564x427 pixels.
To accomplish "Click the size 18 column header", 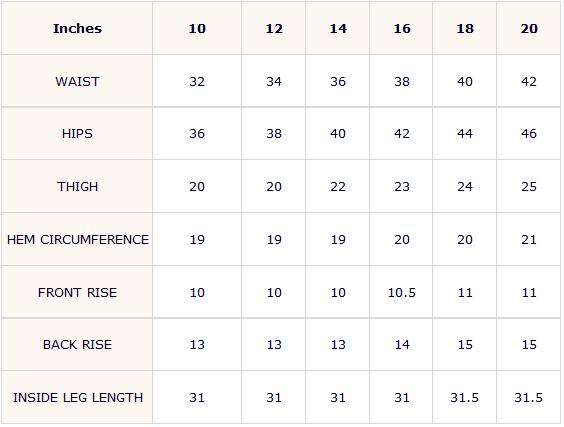I will [465, 28].
